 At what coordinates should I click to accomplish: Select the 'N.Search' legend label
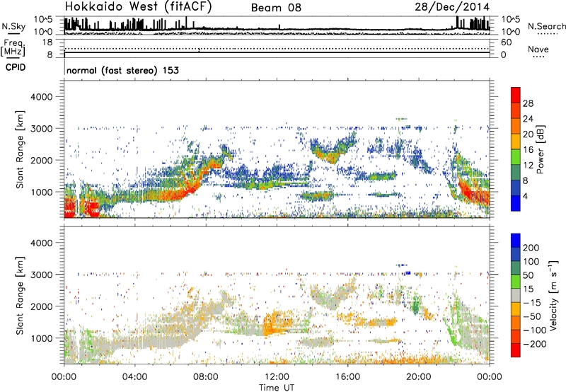coord(546,26)
